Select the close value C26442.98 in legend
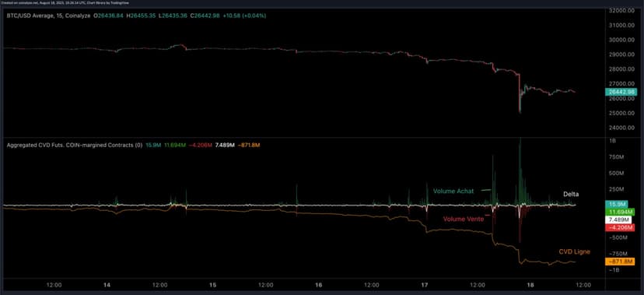This screenshot has width=644, height=295. 205,16
